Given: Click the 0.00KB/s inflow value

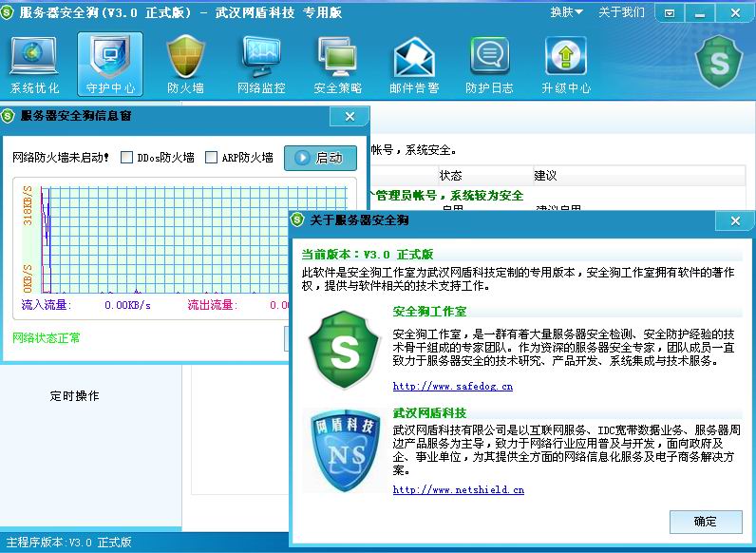Looking at the screenshot, I should coord(128,305).
